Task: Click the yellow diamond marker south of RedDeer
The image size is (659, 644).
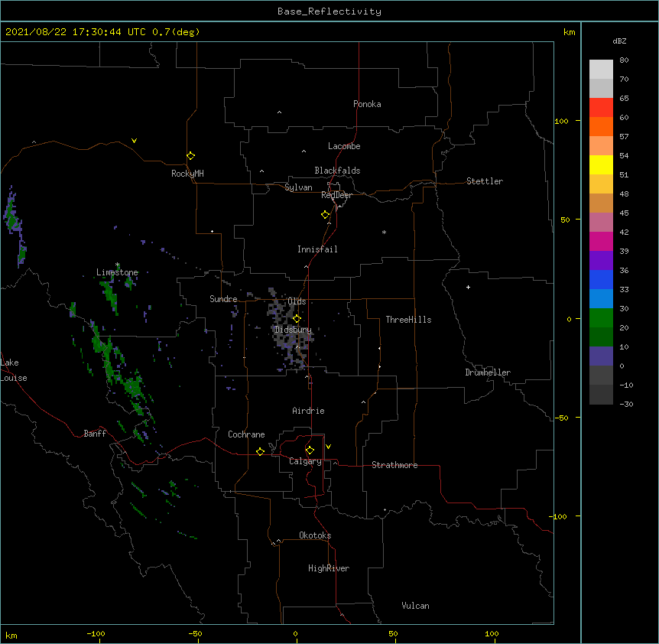Action: coord(325,214)
